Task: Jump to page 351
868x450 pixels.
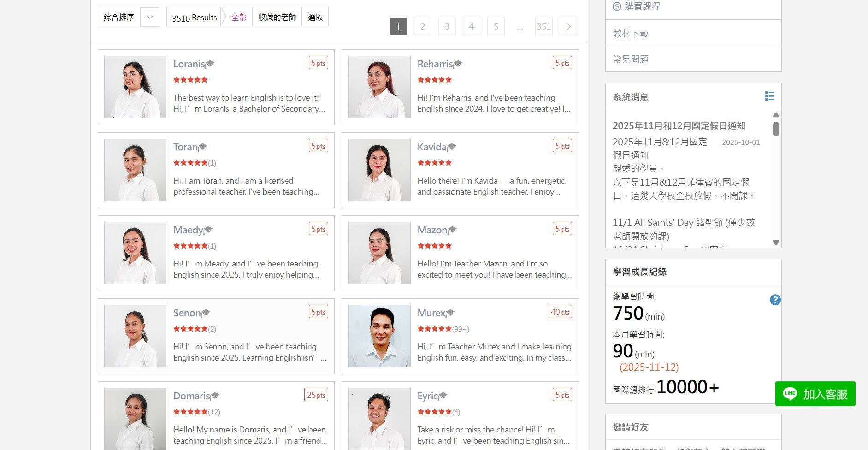Action: point(543,27)
